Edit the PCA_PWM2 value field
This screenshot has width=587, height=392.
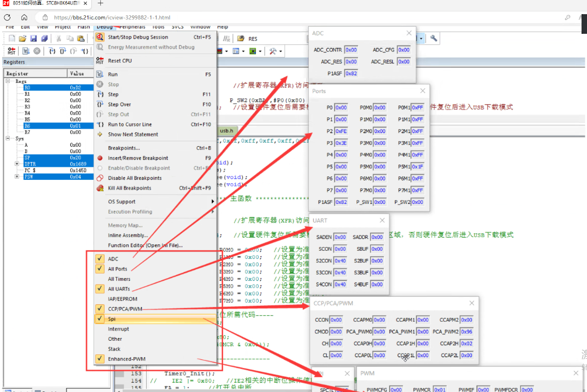tap(466, 331)
